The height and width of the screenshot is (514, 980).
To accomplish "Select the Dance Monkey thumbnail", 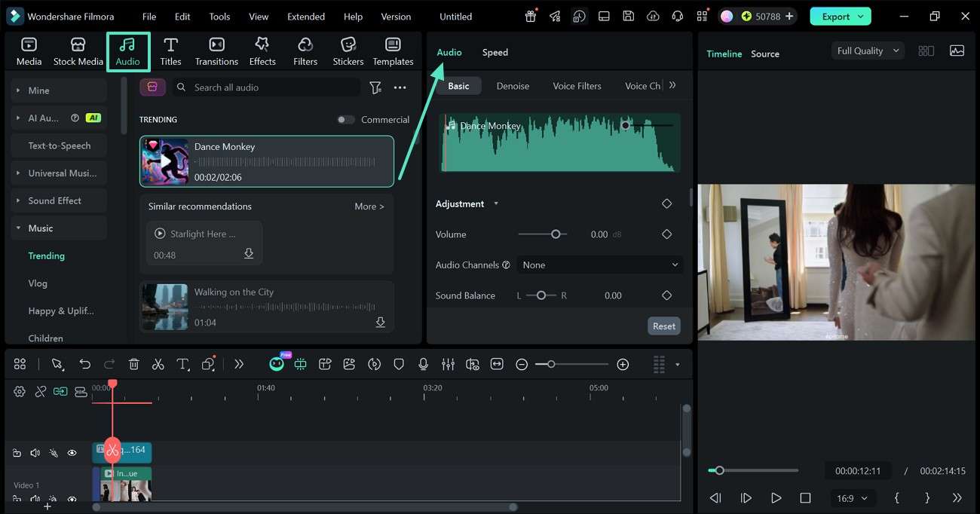I will point(165,161).
